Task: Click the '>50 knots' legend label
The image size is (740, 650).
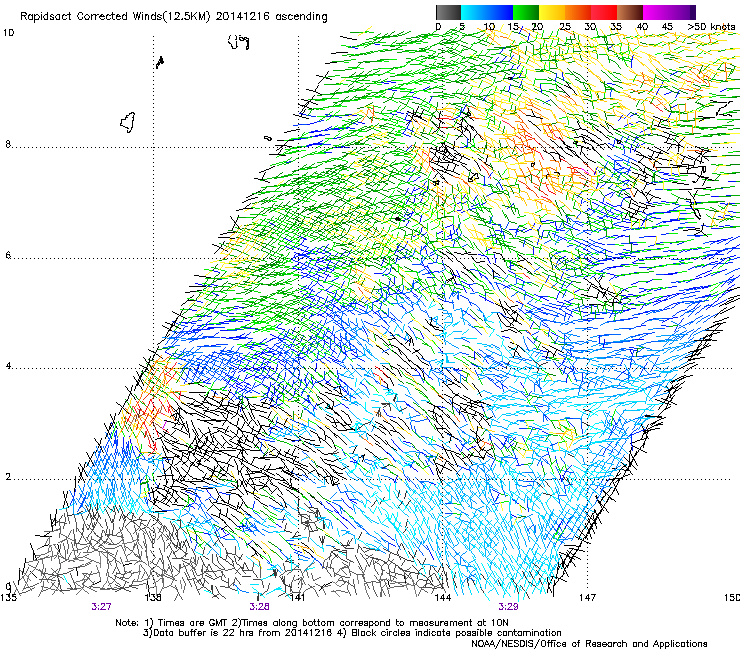Action: pos(711,27)
